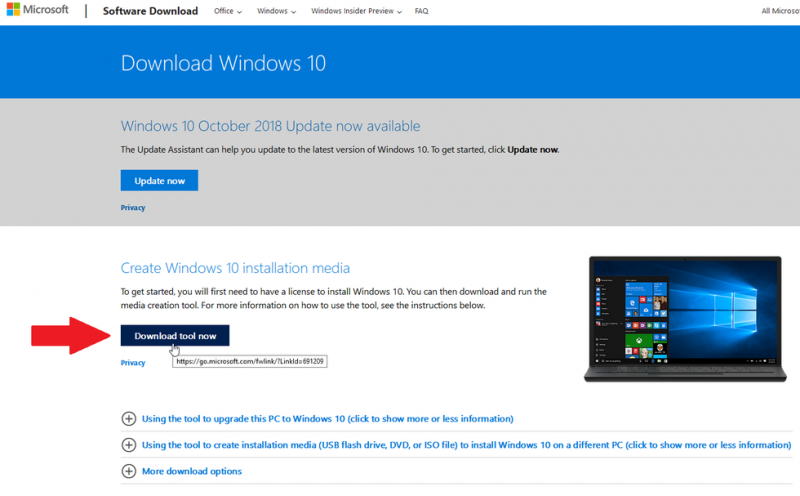Open the More download options link

pyautogui.click(x=192, y=471)
